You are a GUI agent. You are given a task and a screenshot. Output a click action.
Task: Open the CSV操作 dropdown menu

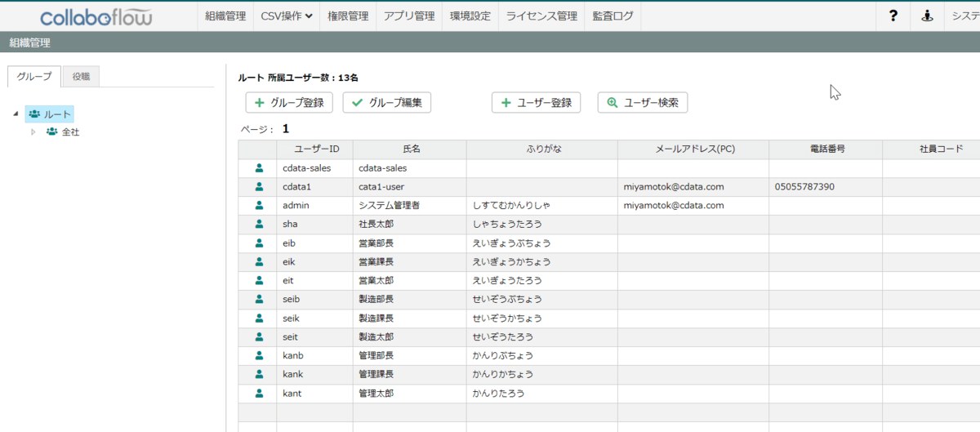[287, 16]
